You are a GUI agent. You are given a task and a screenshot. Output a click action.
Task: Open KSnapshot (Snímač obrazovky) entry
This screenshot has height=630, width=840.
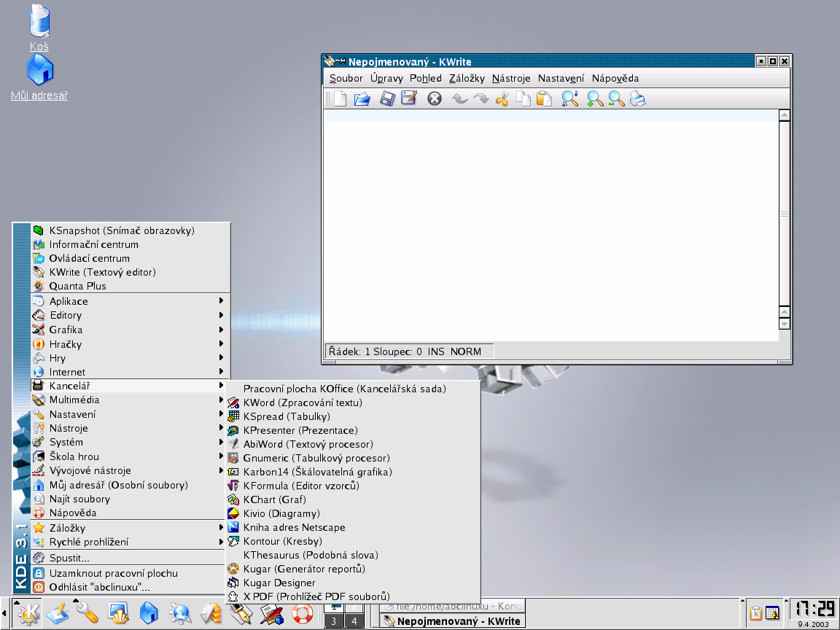coord(131,230)
